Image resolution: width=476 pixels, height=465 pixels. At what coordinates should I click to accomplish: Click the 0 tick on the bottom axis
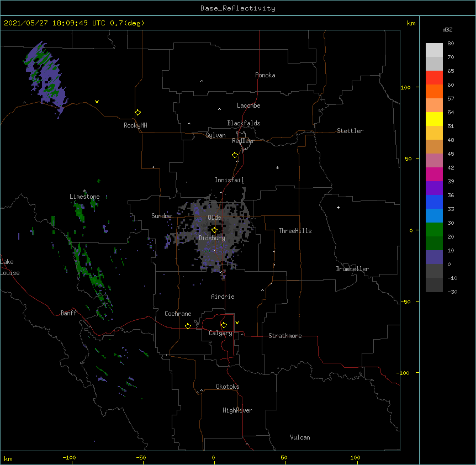[213, 457]
